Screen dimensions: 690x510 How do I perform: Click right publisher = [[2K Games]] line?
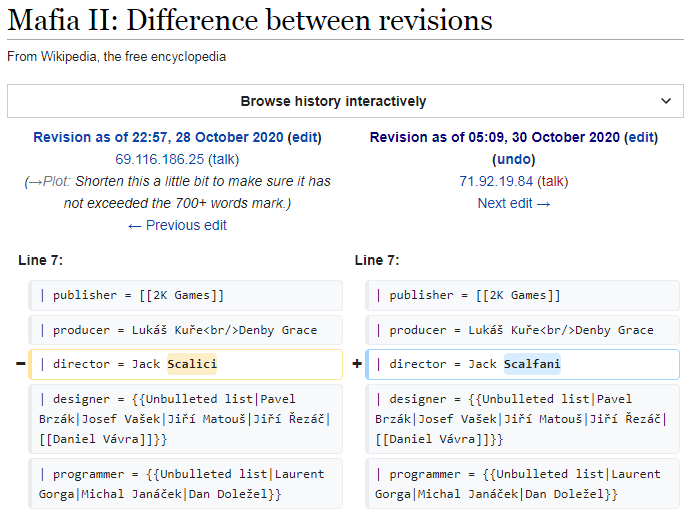pos(522,295)
